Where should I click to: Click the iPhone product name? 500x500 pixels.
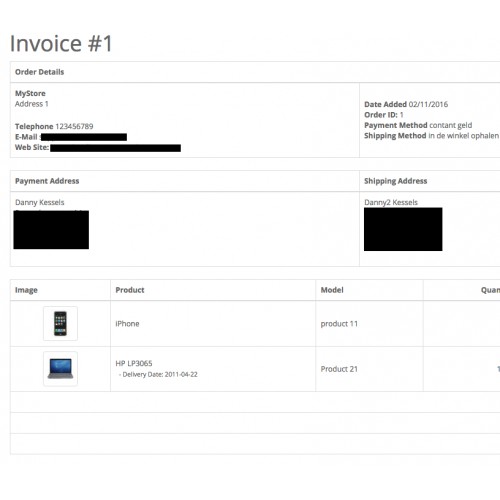coord(127,324)
